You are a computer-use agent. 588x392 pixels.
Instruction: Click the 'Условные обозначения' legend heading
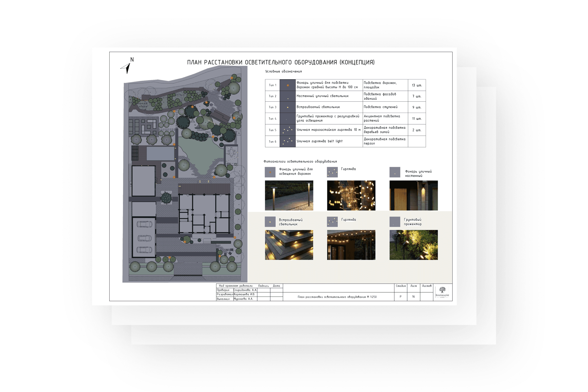pos(283,72)
